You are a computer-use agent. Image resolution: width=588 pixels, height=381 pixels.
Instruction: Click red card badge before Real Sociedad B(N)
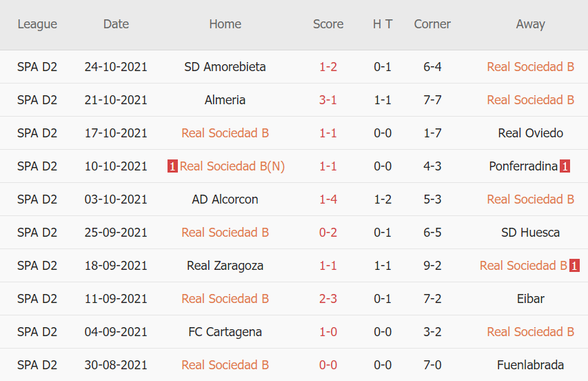[x=172, y=166]
